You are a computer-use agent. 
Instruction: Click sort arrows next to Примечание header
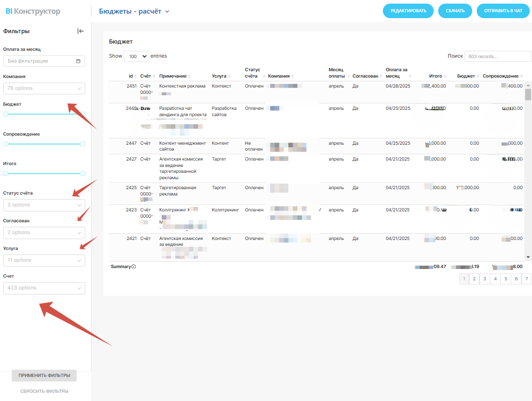[x=189, y=76]
